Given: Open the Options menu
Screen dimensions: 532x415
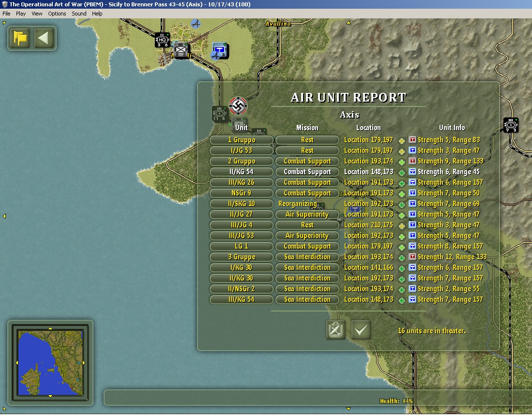Looking at the screenshot, I should [57, 14].
